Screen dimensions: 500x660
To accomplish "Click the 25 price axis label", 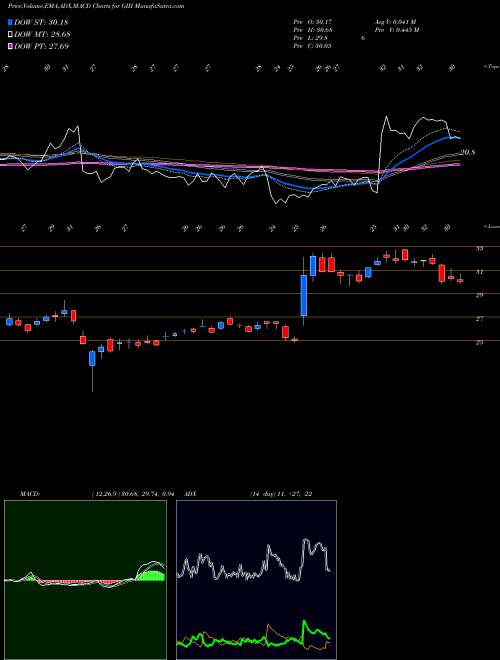I will [479, 343].
